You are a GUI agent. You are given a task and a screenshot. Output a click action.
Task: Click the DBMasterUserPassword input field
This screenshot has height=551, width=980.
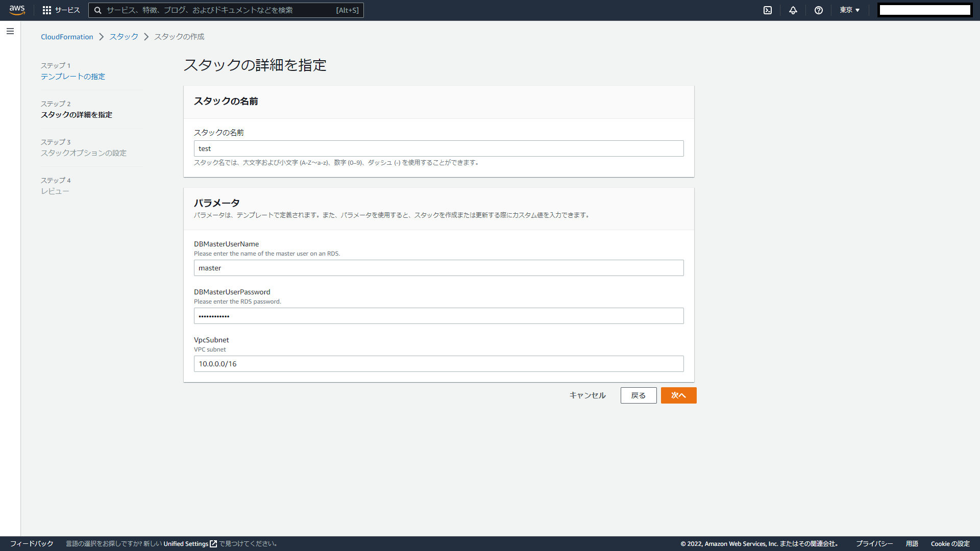tap(438, 316)
